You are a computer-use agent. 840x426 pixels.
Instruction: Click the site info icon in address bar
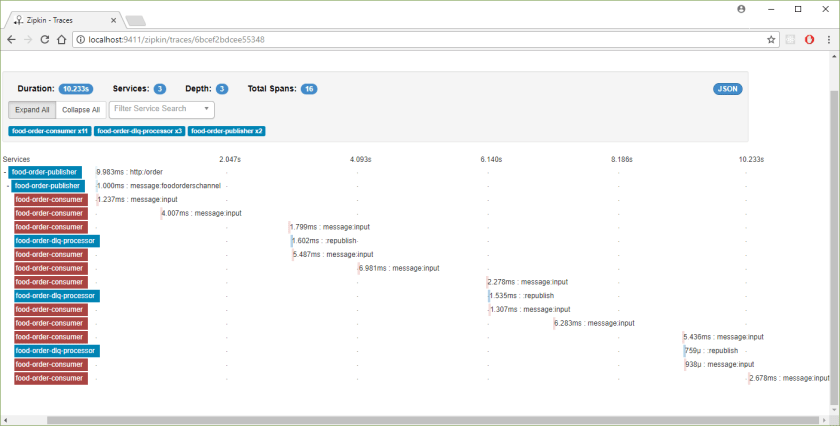coord(80,39)
